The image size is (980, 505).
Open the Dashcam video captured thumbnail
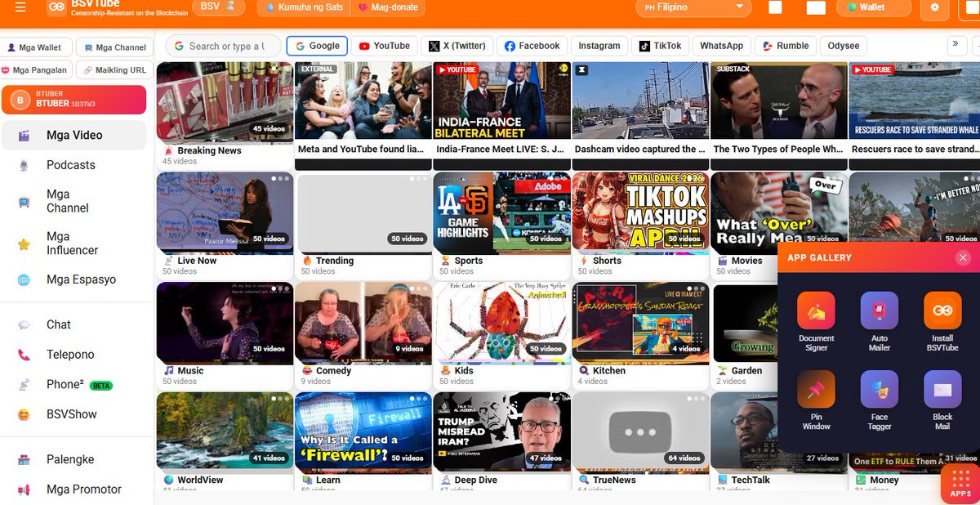point(639,101)
